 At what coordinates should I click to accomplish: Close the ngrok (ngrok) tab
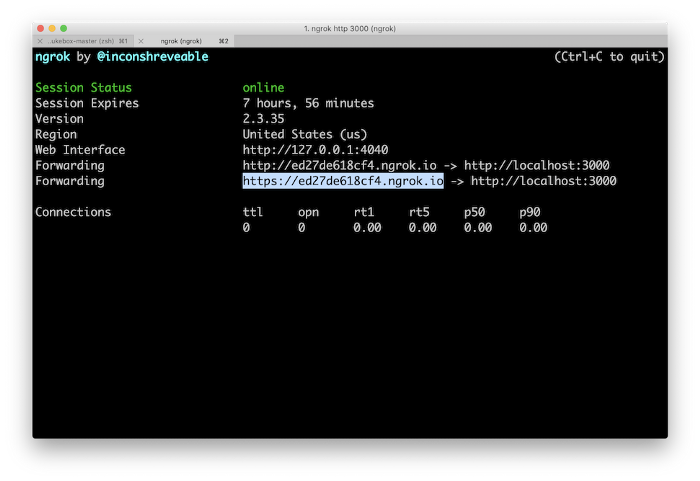141,41
